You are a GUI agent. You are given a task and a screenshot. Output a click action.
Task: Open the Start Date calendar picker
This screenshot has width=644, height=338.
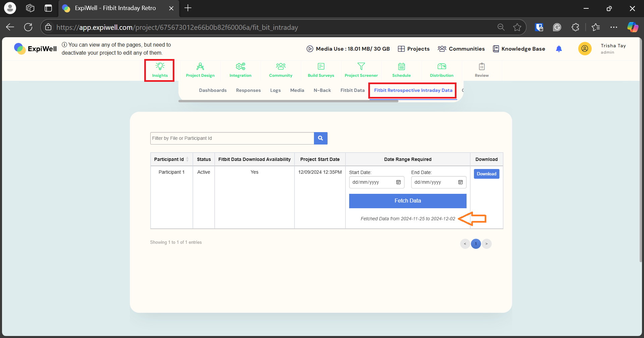[x=398, y=182]
